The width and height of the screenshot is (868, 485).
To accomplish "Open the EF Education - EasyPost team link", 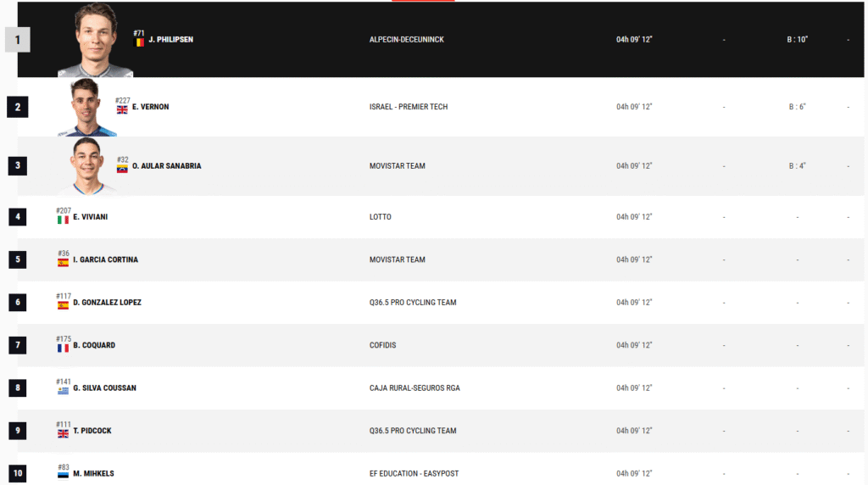I will 414,473.
